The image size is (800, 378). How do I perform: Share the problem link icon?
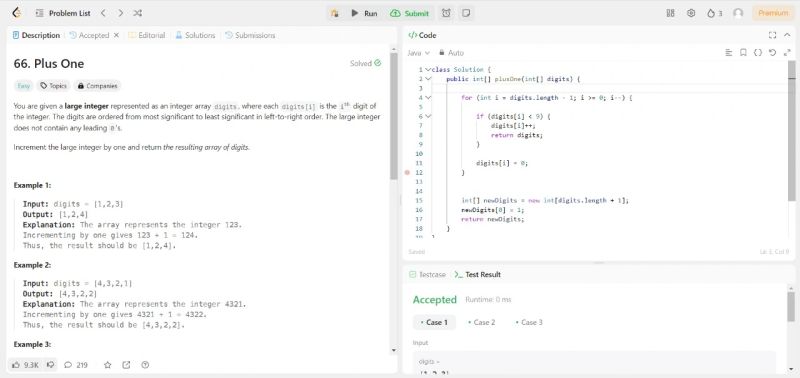tap(126, 365)
